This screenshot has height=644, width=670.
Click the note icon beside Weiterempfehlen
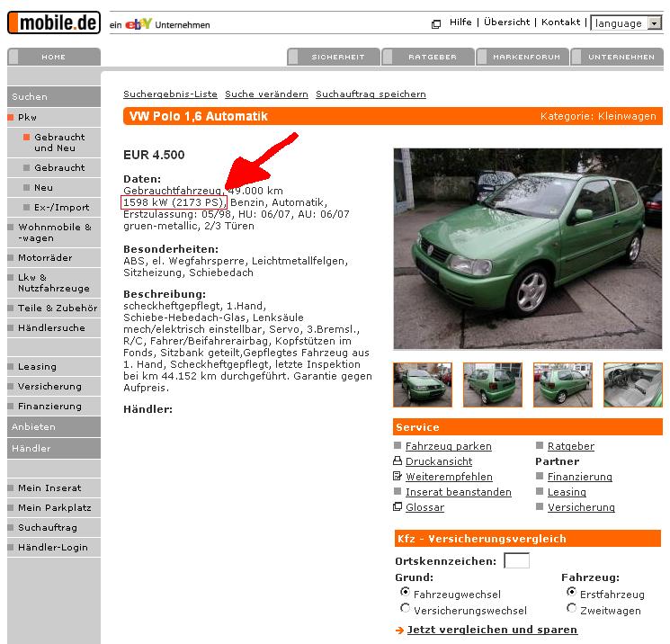click(x=398, y=476)
